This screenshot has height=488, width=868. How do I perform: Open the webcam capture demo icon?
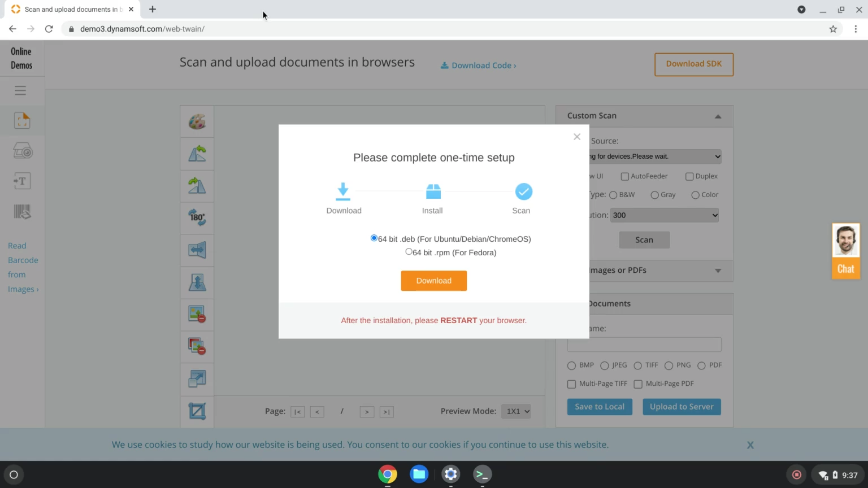coord(23,151)
